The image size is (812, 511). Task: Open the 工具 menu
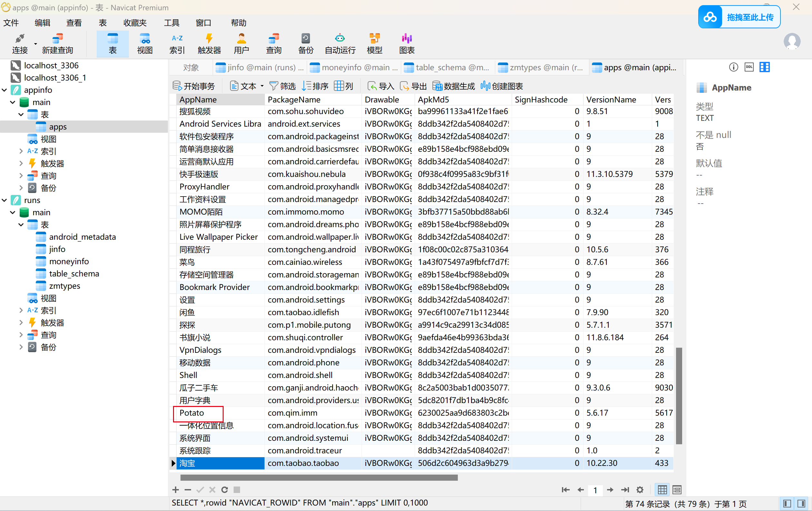coord(172,23)
